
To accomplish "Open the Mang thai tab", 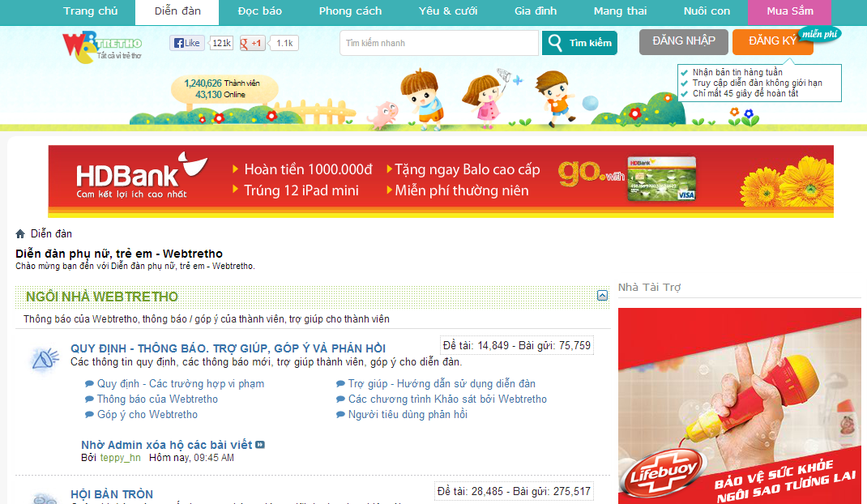I will click(x=620, y=11).
